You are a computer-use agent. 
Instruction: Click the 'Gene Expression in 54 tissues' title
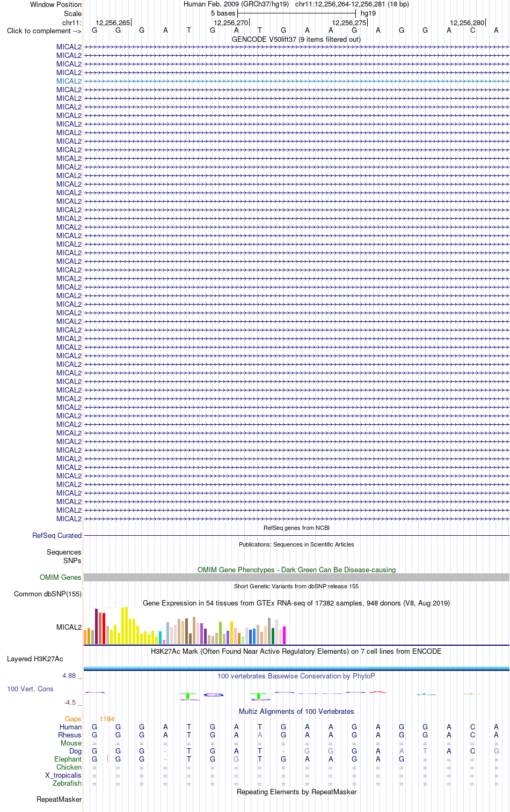point(296,603)
